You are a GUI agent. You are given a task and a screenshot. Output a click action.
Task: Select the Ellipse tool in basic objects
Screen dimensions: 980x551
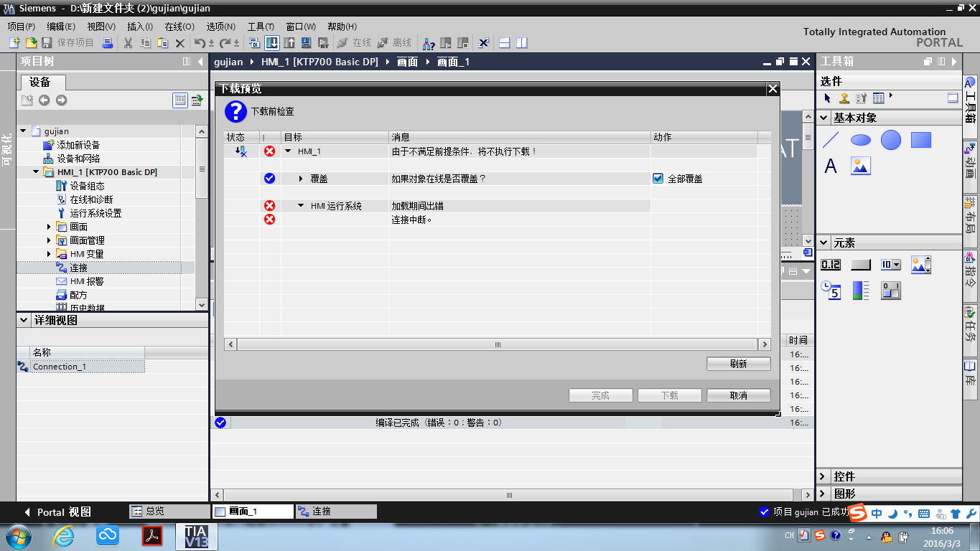[861, 140]
